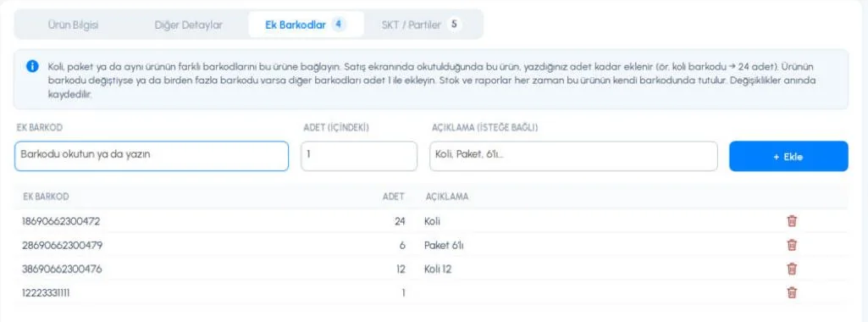Delete the 18690662300472 Koli barcode row
This screenshot has height=322, width=868.
(792, 221)
